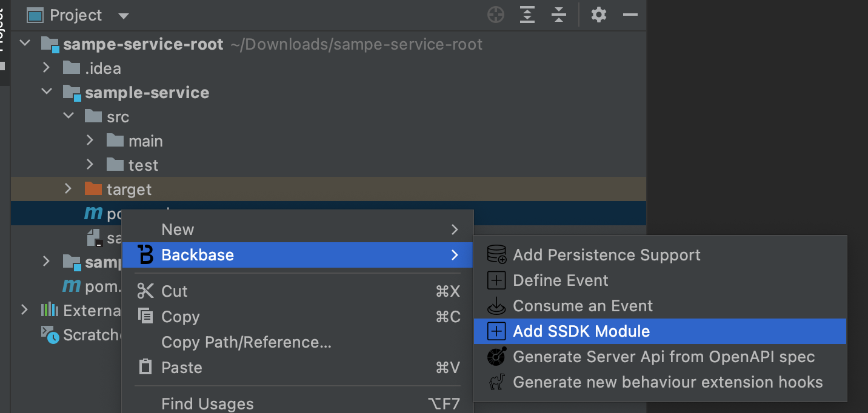Choose Copy from the context menu
Image resolution: width=868 pixels, height=413 pixels.
(298, 317)
